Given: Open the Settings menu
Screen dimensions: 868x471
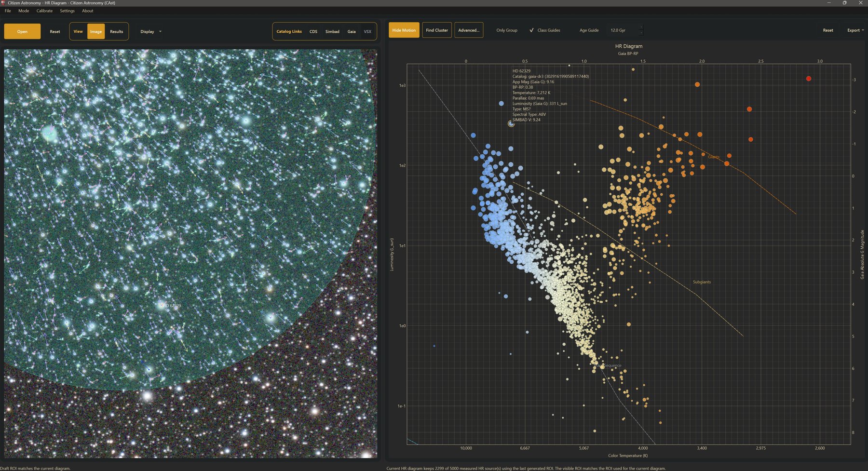Looking at the screenshot, I should point(67,11).
